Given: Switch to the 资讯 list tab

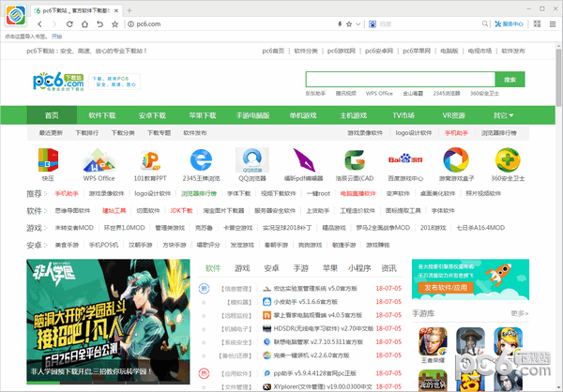Looking at the screenshot, I should [x=388, y=268].
